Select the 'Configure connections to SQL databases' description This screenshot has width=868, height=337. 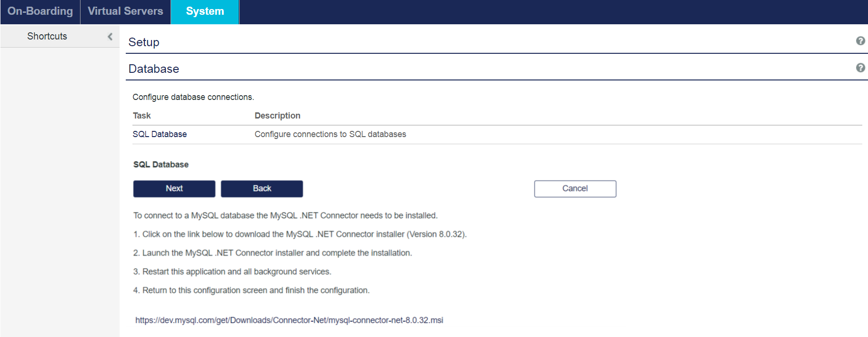(330, 134)
